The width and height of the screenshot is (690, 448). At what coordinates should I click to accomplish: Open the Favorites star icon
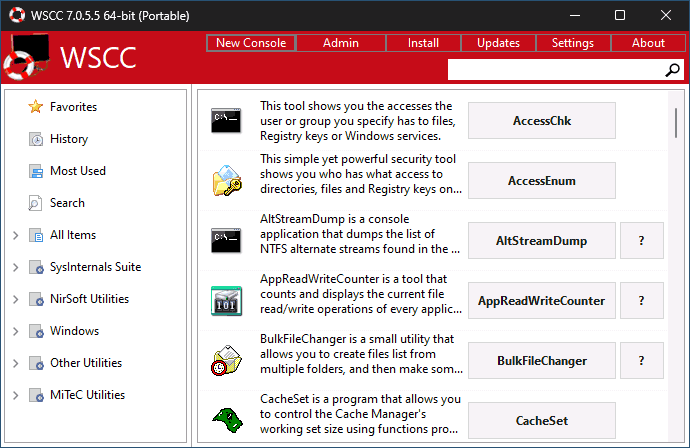click(36, 106)
